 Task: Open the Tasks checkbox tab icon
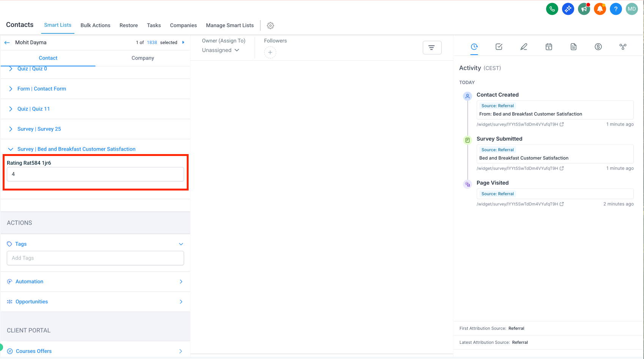499,47
